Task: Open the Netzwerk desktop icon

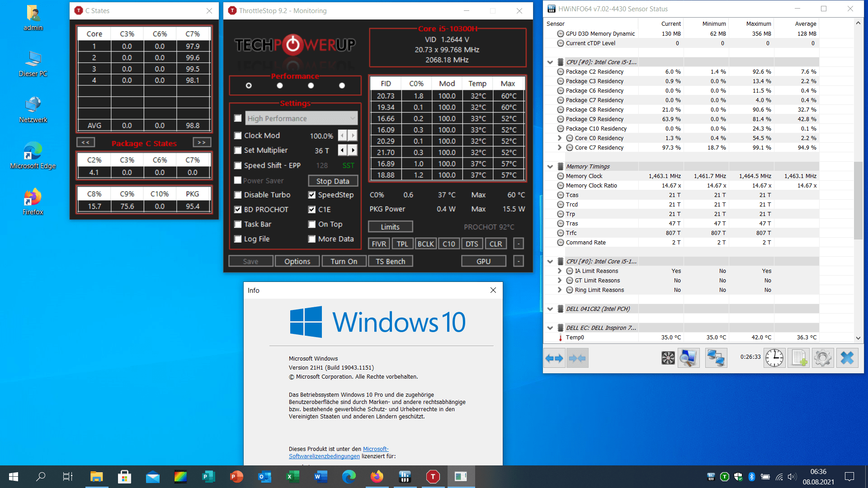Action: pyautogui.click(x=33, y=110)
